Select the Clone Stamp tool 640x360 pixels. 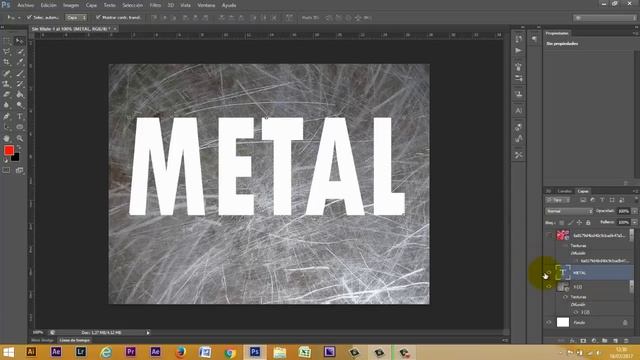[x=7, y=84]
